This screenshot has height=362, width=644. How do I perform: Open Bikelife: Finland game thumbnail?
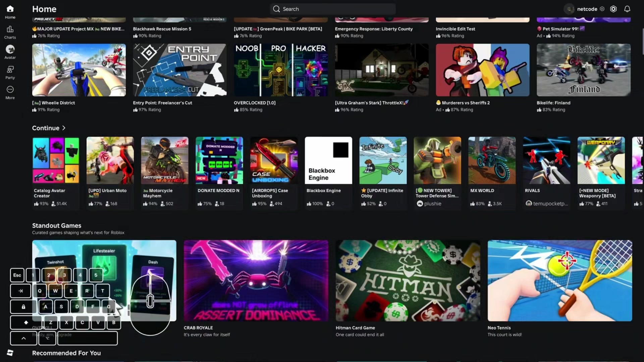click(x=584, y=70)
